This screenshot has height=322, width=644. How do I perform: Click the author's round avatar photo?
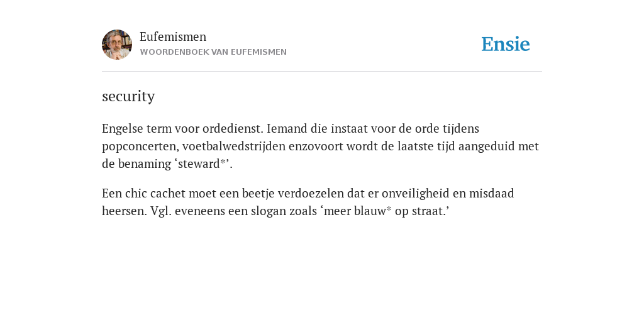117,45
